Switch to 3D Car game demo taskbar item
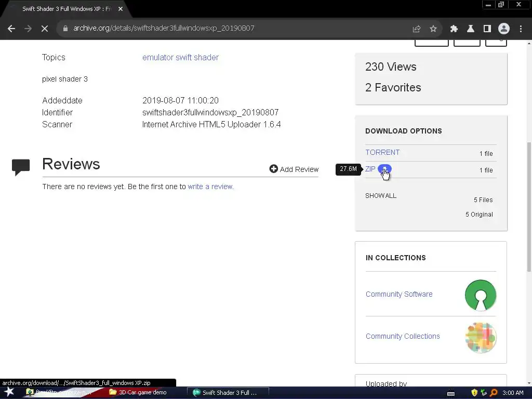 138,393
